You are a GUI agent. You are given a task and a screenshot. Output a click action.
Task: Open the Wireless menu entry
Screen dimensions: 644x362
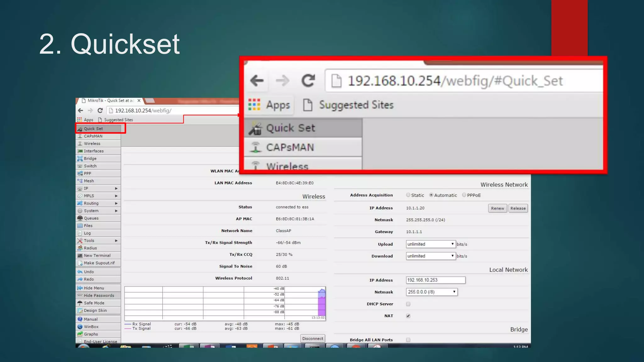(x=98, y=144)
